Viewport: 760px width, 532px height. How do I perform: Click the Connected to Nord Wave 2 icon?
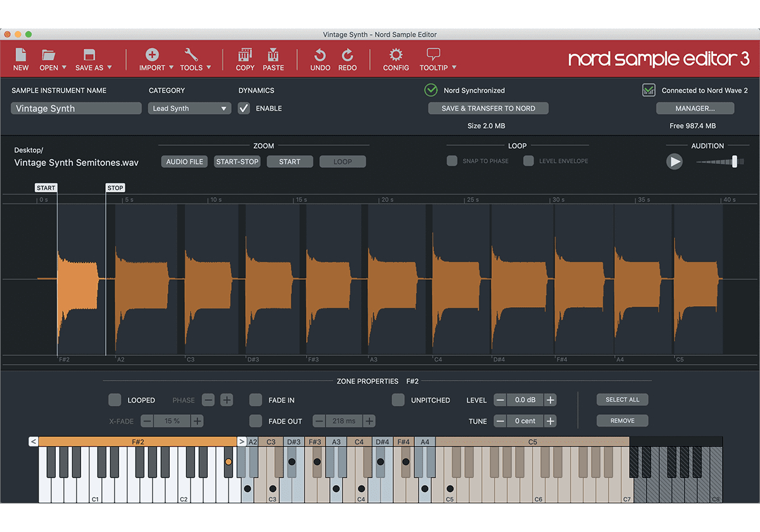click(649, 90)
